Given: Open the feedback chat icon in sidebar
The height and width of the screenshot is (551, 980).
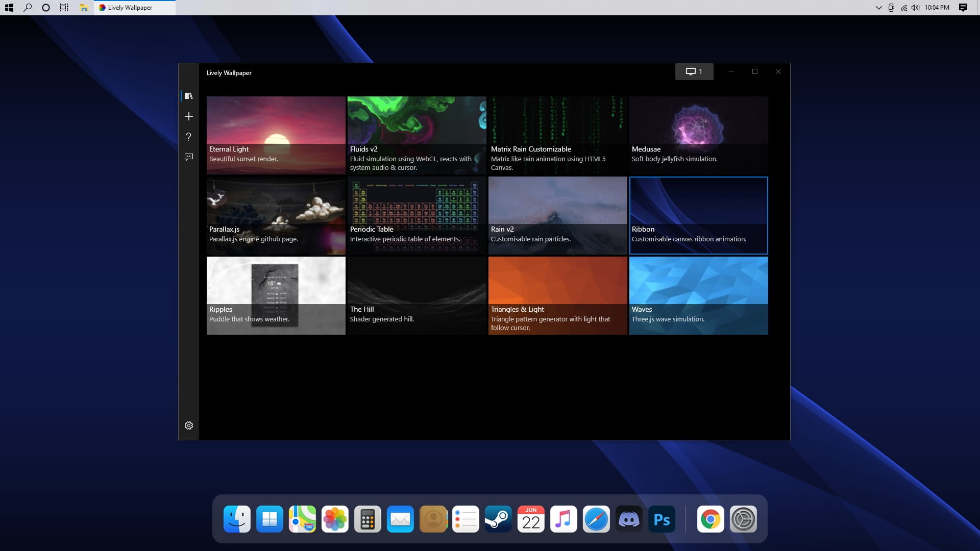Looking at the screenshot, I should coord(189,157).
